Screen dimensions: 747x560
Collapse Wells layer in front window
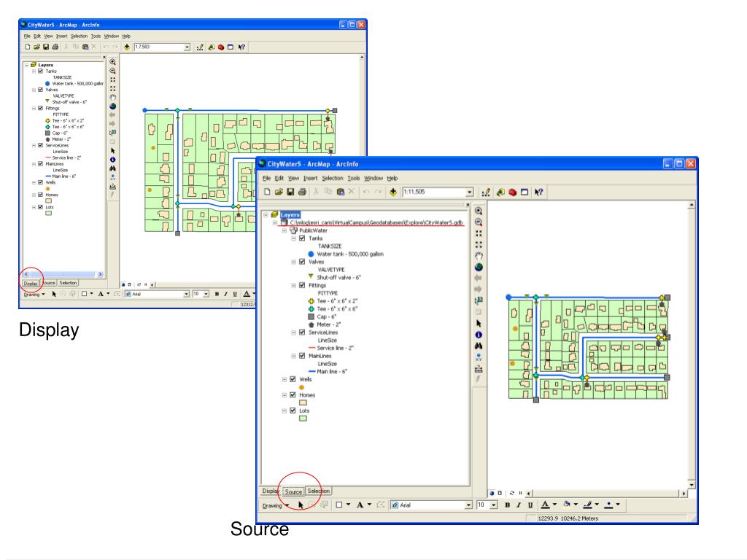click(285, 379)
